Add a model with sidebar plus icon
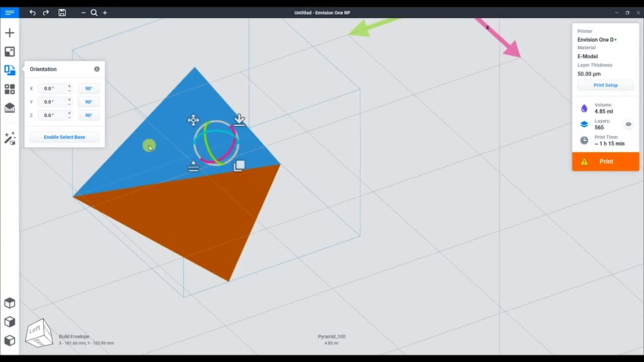The width and height of the screenshot is (644, 362). (10, 33)
